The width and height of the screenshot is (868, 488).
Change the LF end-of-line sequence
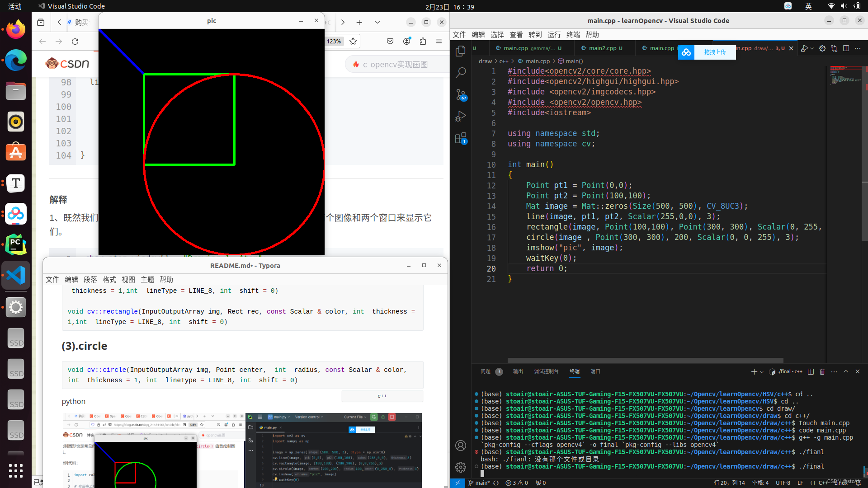pos(800,483)
